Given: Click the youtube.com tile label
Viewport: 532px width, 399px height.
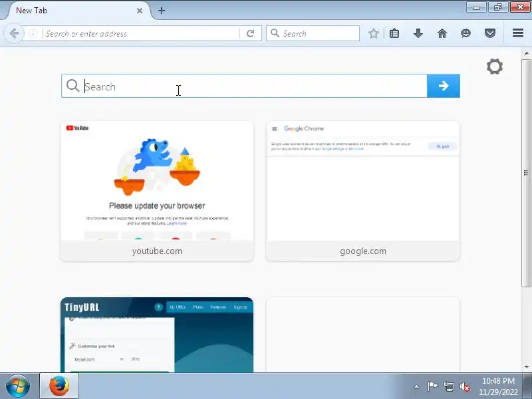Looking at the screenshot, I should coord(157,251).
